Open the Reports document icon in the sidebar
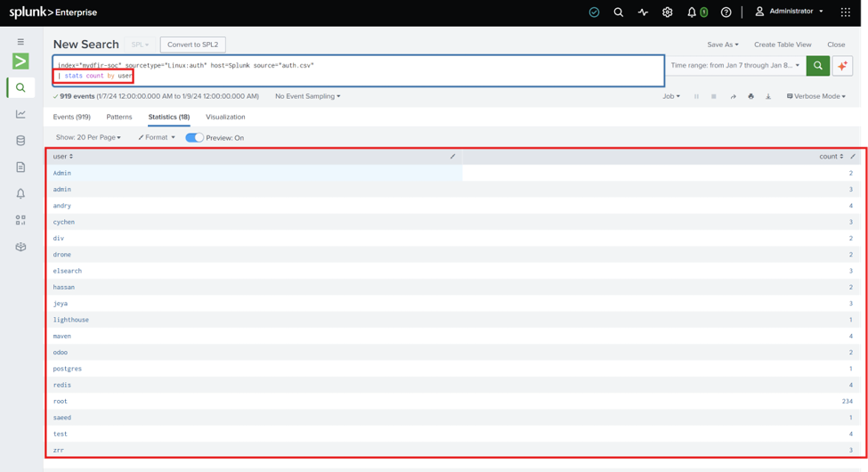 coord(20,167)
